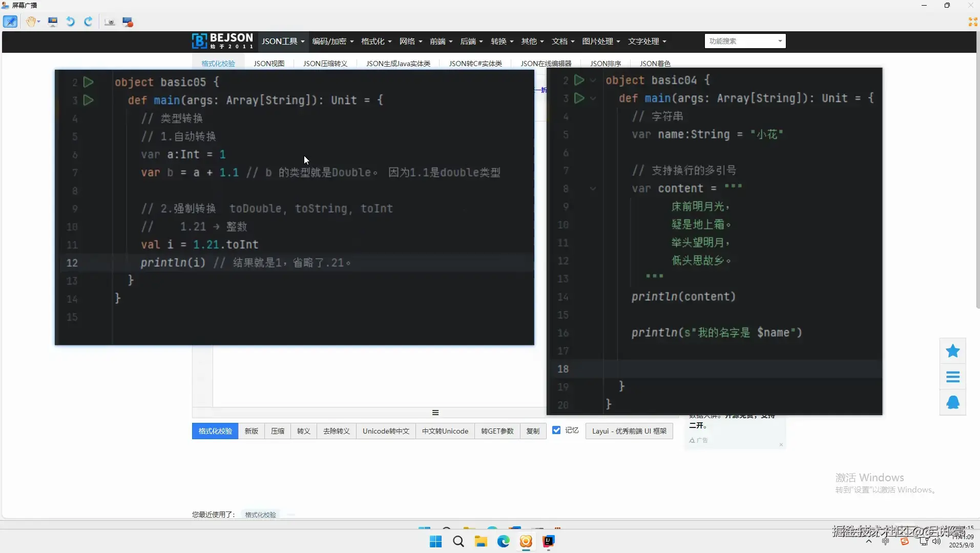Screen dimensions: 980x553
Task: Click the 新版 button
Action: 252,431
